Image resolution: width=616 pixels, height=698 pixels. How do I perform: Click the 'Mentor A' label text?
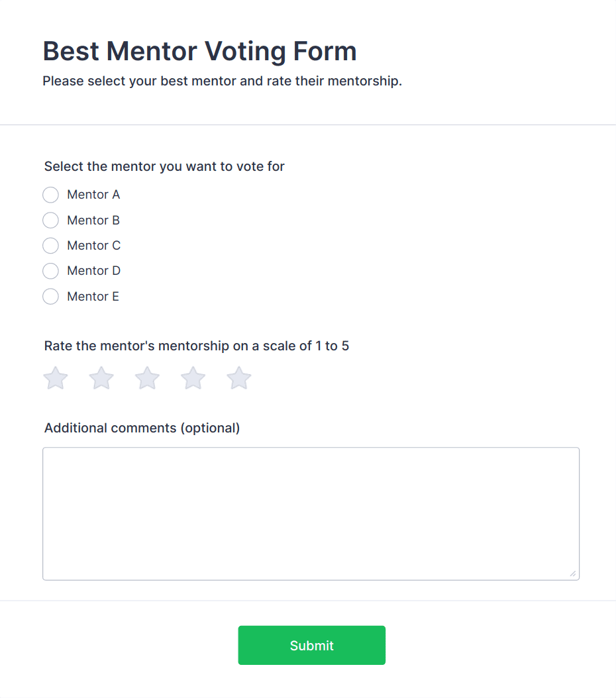93,195
